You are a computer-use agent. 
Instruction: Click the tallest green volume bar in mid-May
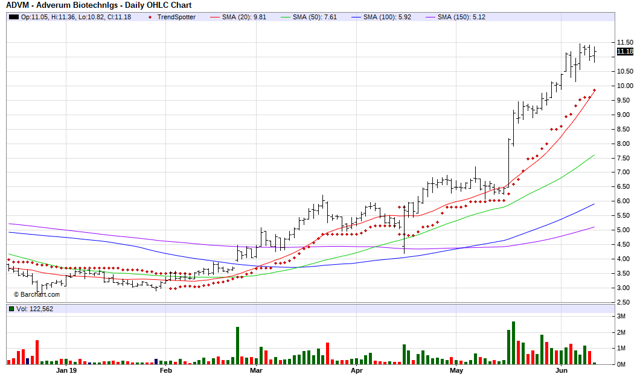point(513,343)
